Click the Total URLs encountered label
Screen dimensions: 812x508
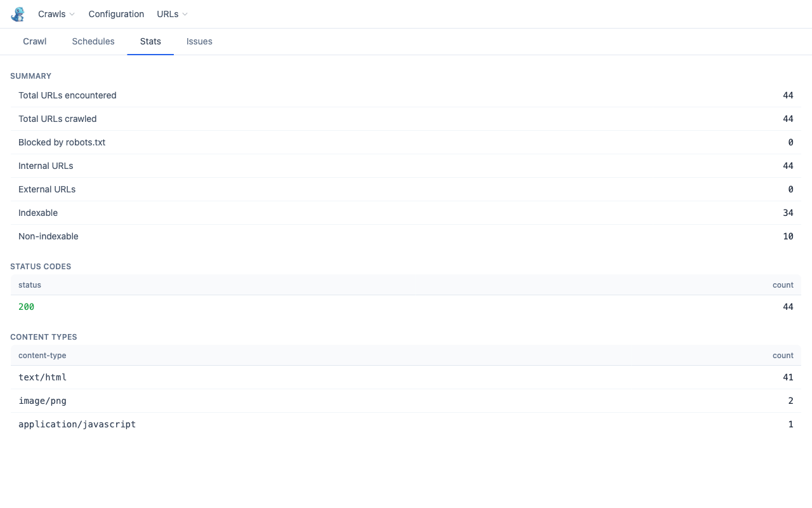pos(67,95)
